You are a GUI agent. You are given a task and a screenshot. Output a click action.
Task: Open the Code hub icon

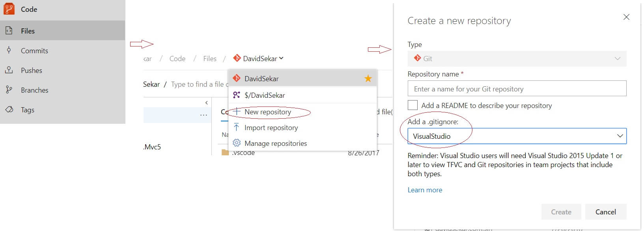pyautogui.click(x=9, y=9)
